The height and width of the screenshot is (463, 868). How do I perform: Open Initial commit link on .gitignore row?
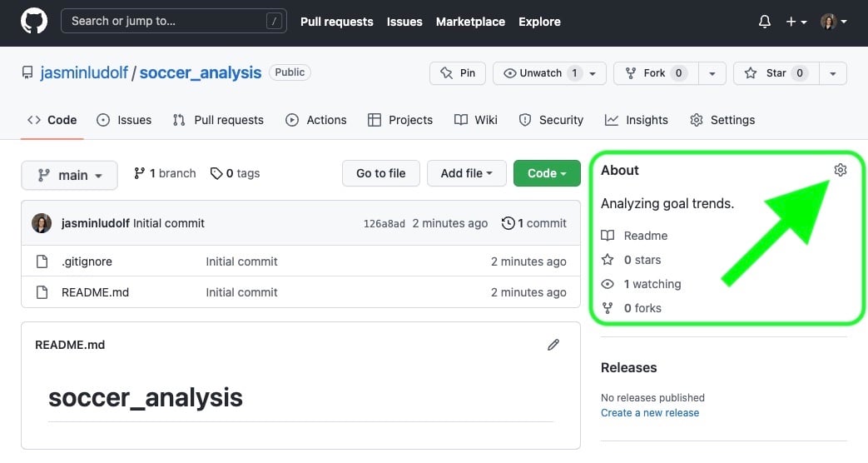click(241, 261)
